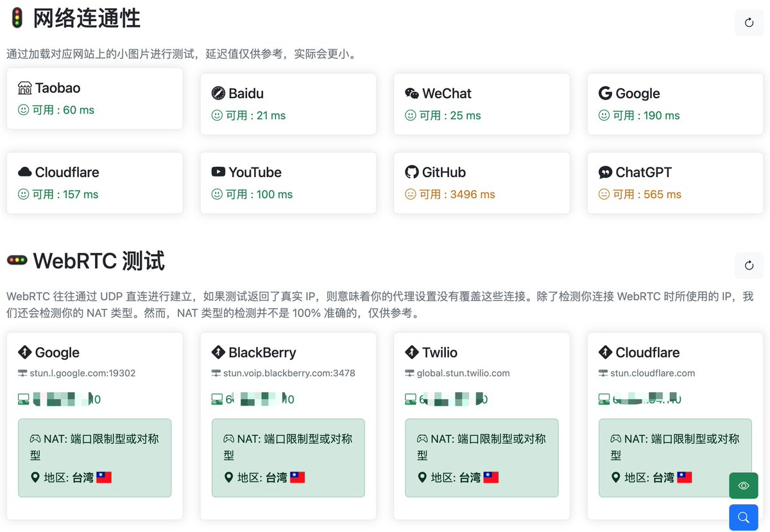The image size is (770, 532).
Task: Click the monitor icon in the Twilio card
Action: pyautogui.click(x=409, y=399)
